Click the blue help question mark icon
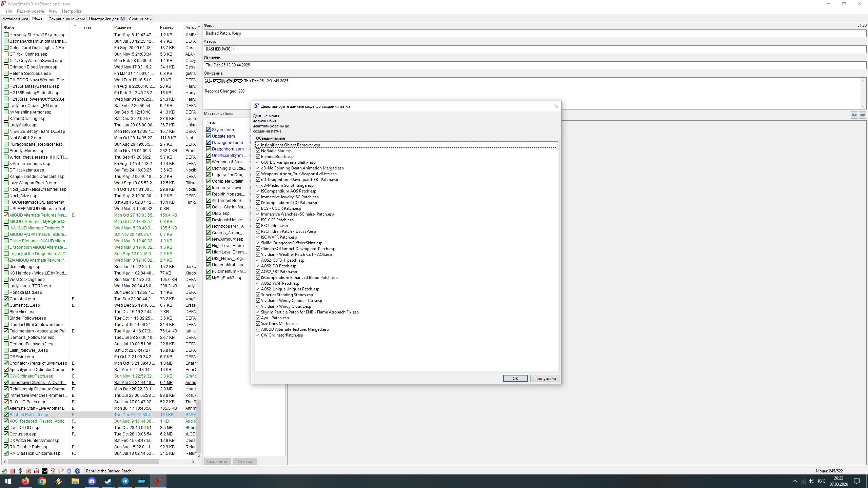The width and height of the screenshot is (868, 488). click(77, 471)
